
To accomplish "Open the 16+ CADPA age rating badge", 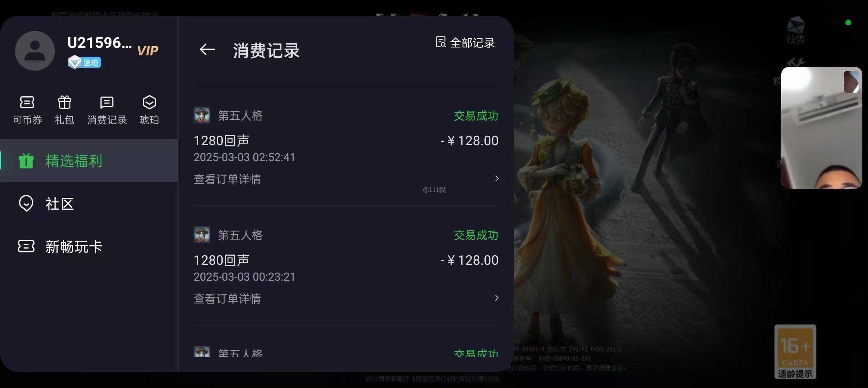I will [x=795, y=352].
